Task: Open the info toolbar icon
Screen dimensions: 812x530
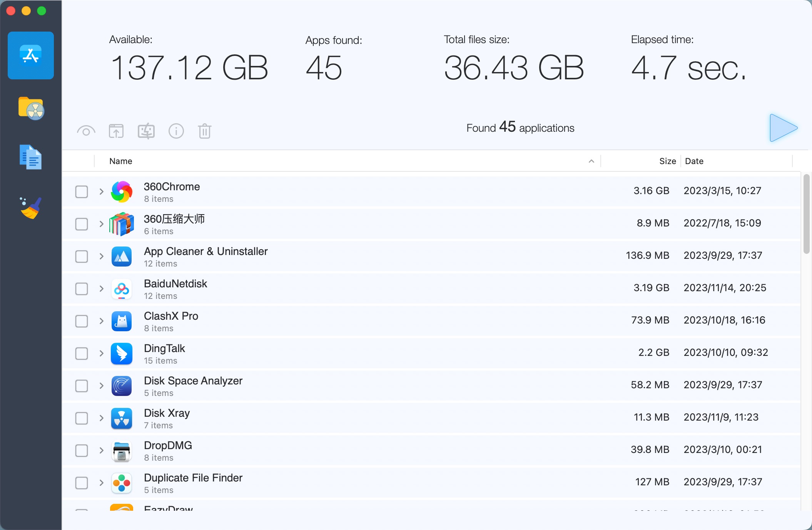Action: (176, 131)
